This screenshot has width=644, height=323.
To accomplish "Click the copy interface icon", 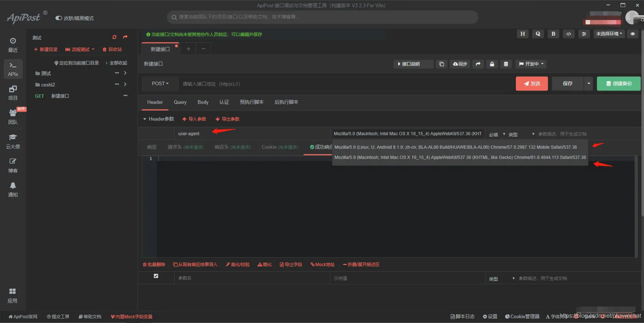I will click(441, 64).
